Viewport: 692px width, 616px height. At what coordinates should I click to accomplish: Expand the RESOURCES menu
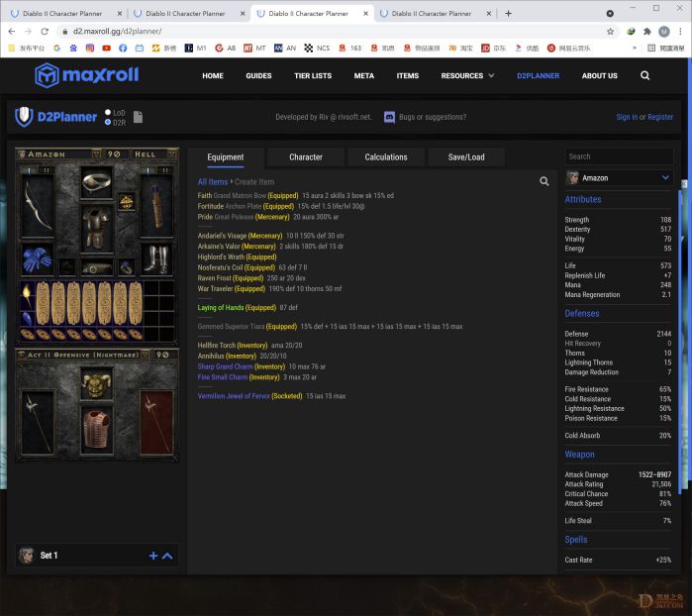[467, 75]
